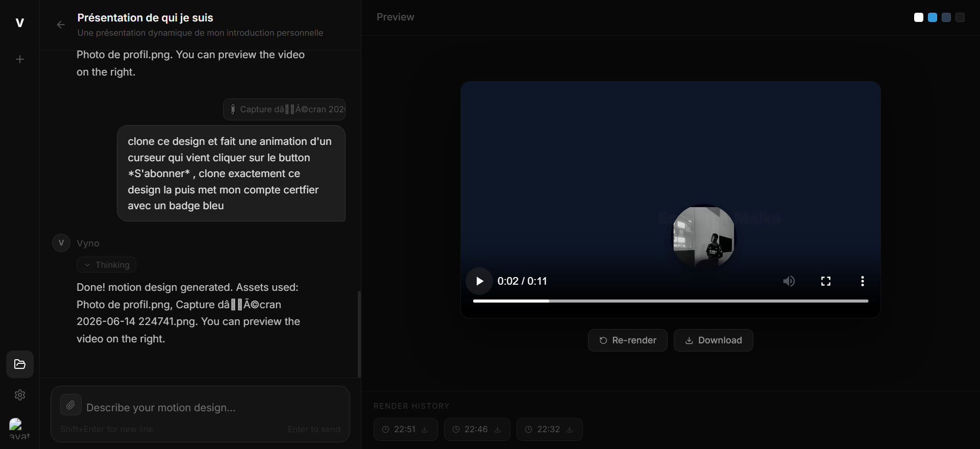Viewport: 980px width, 449px height.
Task: Create new project with plus icon
Action: [20, 59]
